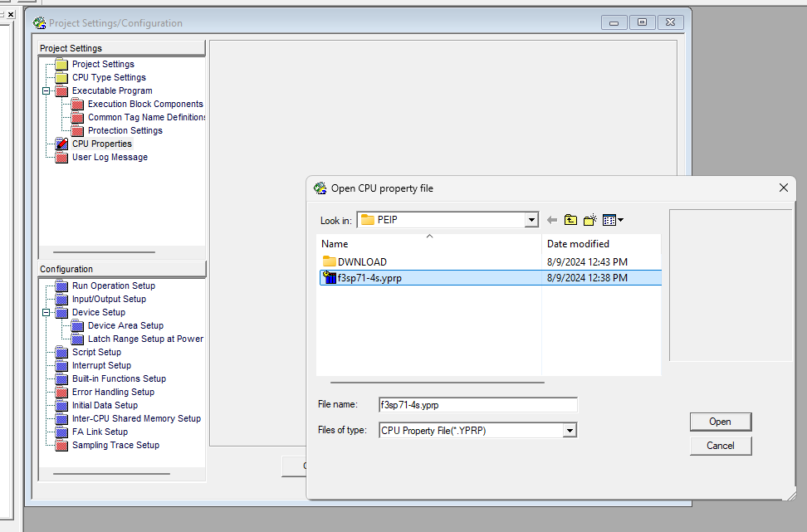Viewport: 807px width, 532px height.
Task: Click the Interrupt Setup icon
Action: tap(61, 366)
